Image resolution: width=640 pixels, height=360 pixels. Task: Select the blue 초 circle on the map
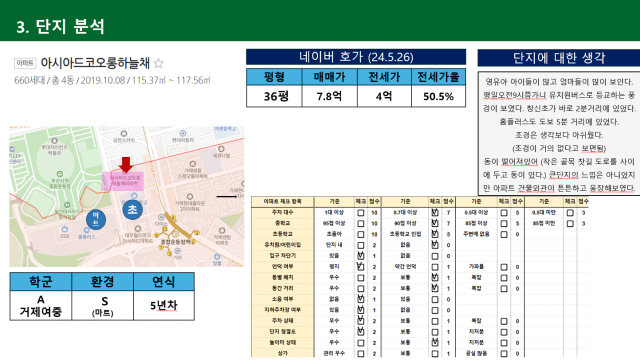(x=133, y=209)
